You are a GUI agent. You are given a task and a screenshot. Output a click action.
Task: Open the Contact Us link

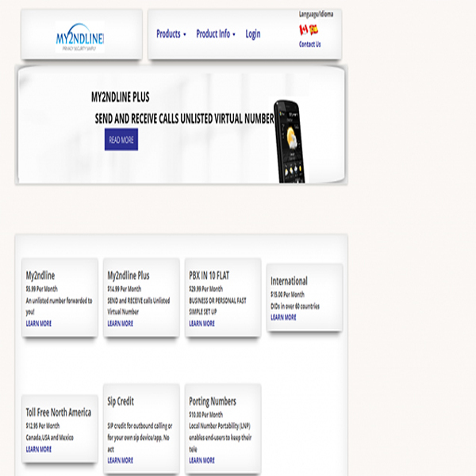309,44
